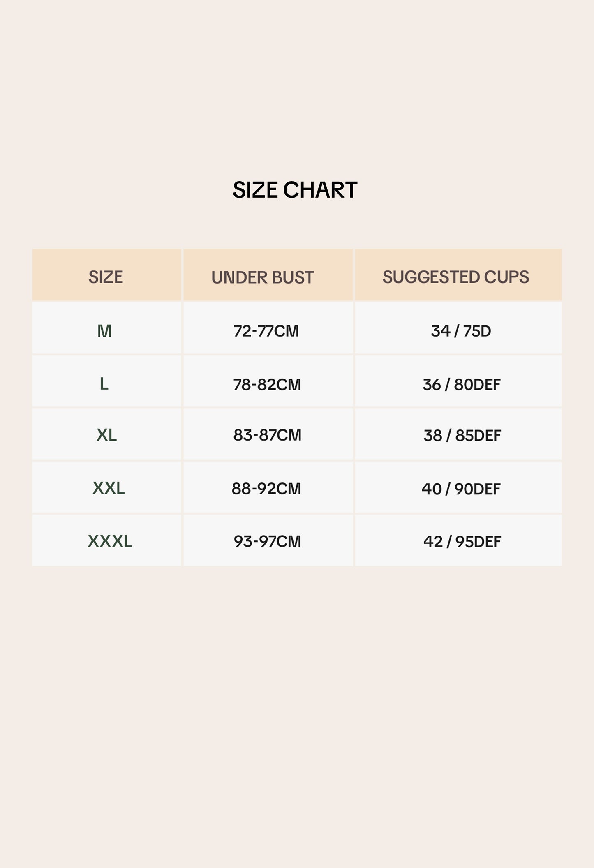The image size is (594, 868).
Task: Click the XXL size cell
Action: [x=109, y=488]
